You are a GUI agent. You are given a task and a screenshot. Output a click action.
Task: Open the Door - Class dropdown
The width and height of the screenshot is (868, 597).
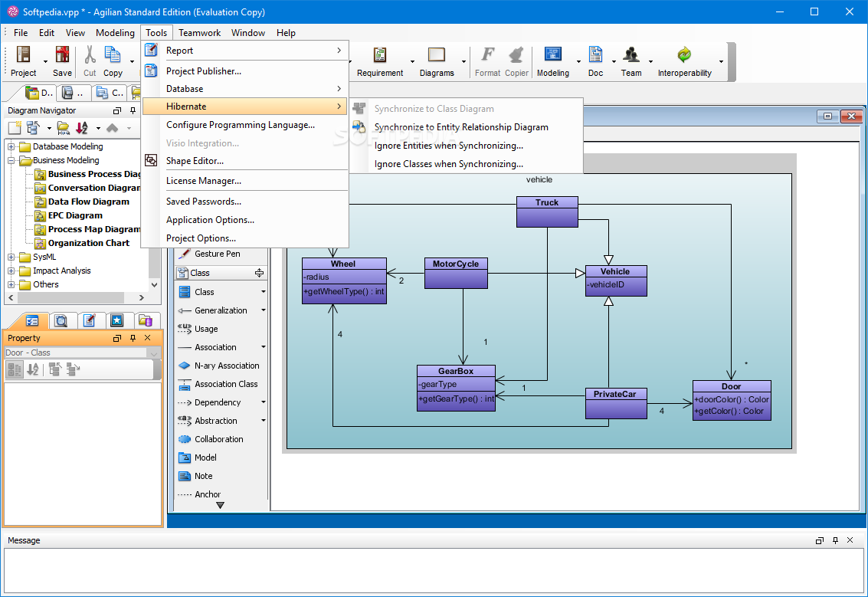click(x=154, y=353)
